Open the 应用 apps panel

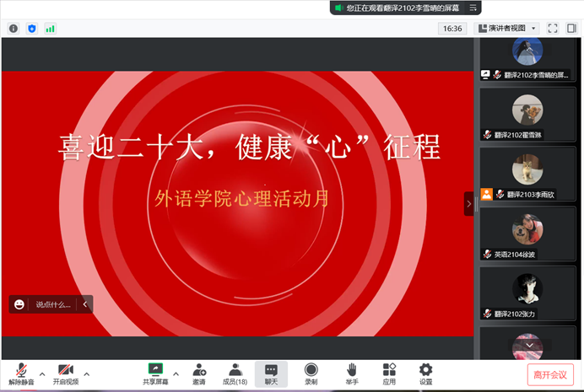[x=389, y=373]
